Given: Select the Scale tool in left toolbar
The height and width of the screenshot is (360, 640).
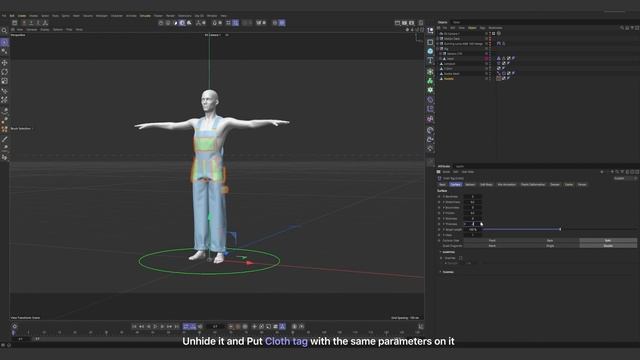Looking at the screenshot, I should coord(4,81).
